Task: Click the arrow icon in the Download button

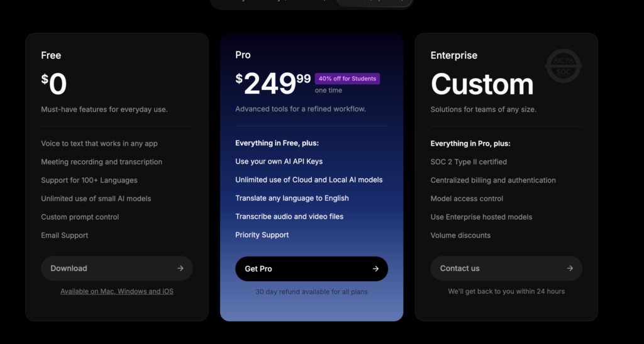Action: pos(180,268)
